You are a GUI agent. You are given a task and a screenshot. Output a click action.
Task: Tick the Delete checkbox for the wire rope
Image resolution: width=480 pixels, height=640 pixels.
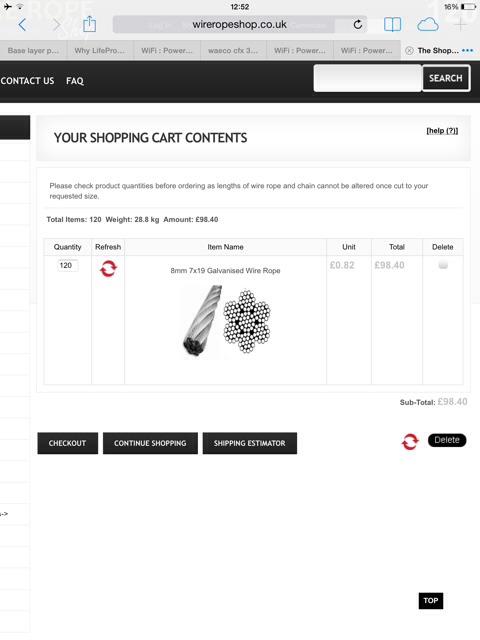tap(443, 265)
